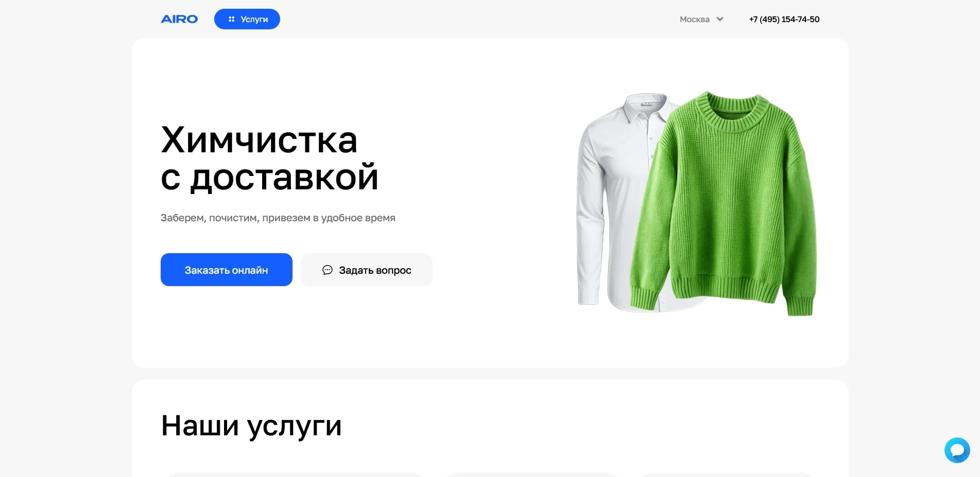Expand the chevron arrow next to Москва
The image size is (980, 477).
pos(720,19)
